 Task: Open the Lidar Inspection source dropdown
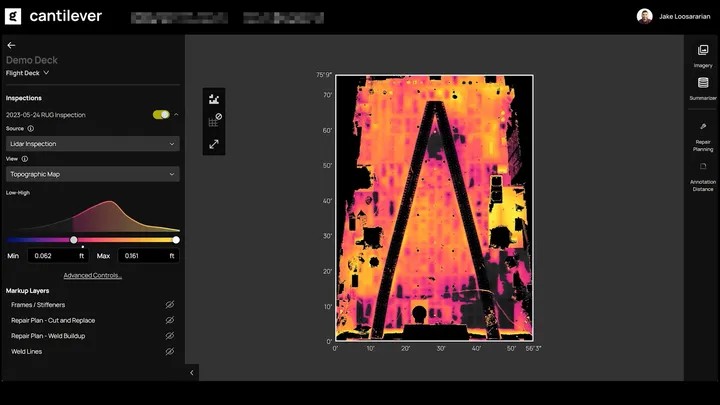click(x=93, y=144)
